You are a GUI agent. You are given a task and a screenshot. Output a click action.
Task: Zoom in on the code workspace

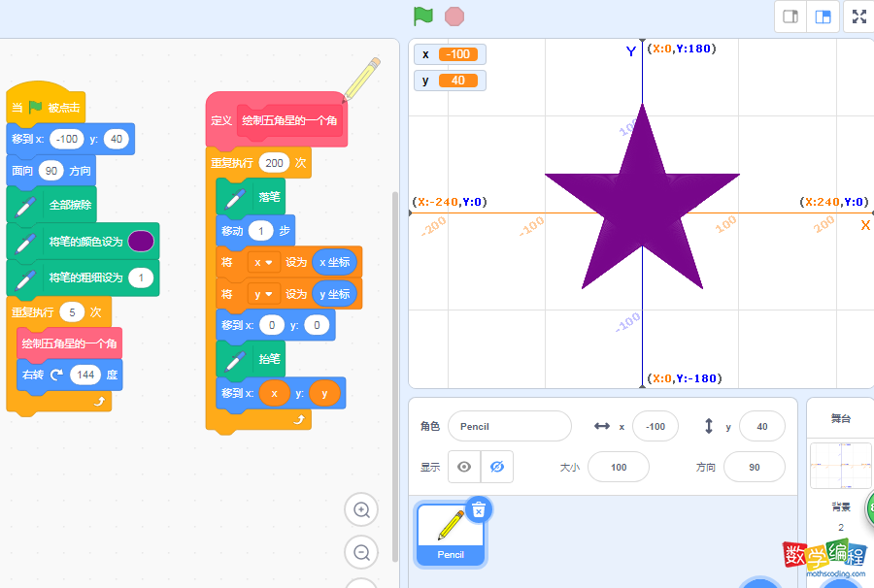361,509
